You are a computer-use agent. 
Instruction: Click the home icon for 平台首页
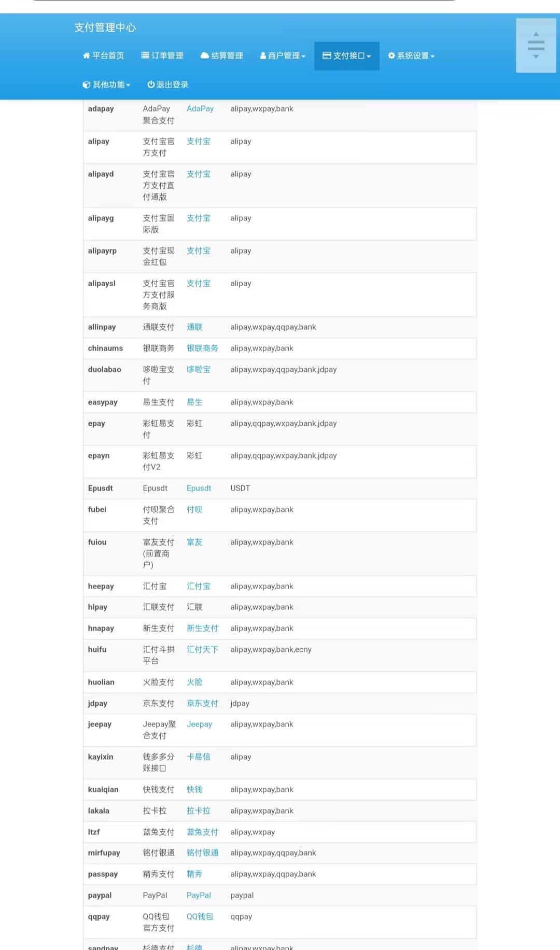86,55
